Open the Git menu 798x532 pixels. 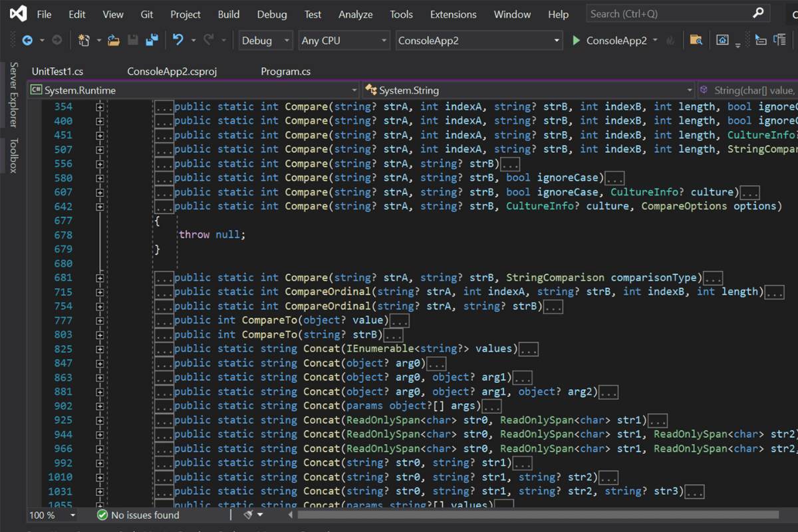click(x=147, y=14)
